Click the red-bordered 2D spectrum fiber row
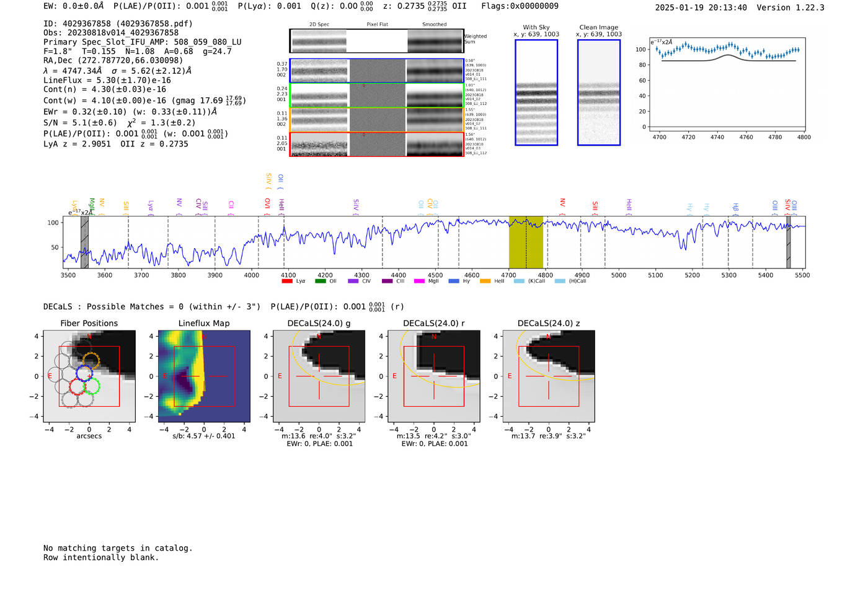This screenshot has height=591, width=868. [x=377, y=144]
